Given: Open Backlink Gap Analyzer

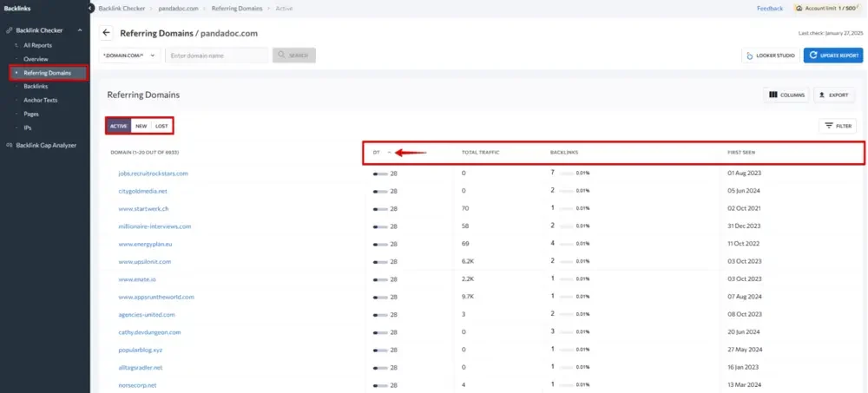Looking at the screenshot, I should click(x=46, y=145).
